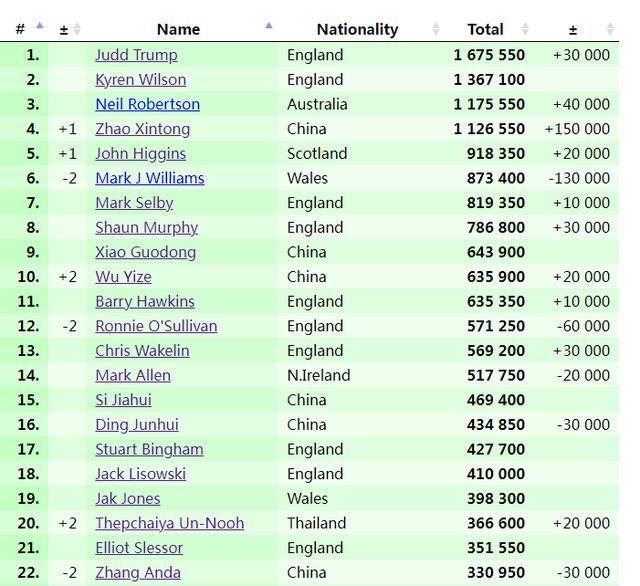Open Zhang Anda's player page
Image resolution: width=640 pixels, height=586 pixels.
[137, 572]
